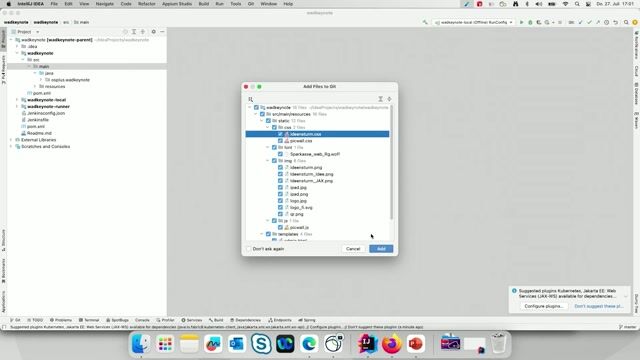Click the Debug bug icon
Image resolution: width=640 pixels, height=360 pixels.
coord(530,22)
